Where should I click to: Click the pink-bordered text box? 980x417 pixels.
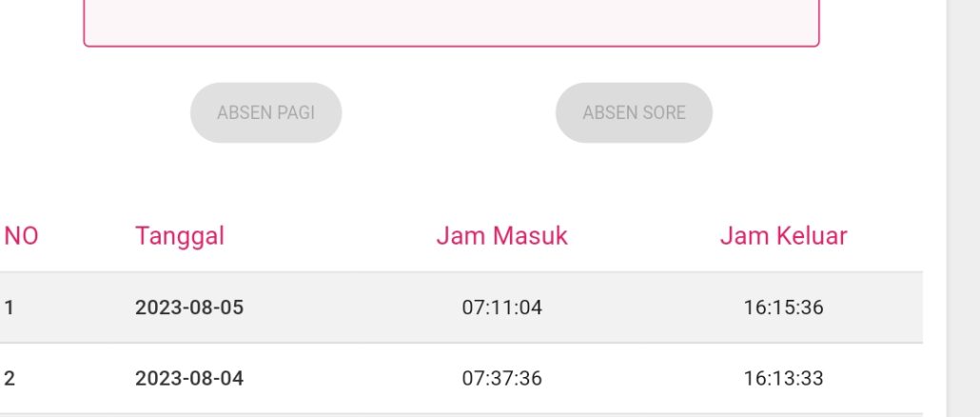point(451,21)
